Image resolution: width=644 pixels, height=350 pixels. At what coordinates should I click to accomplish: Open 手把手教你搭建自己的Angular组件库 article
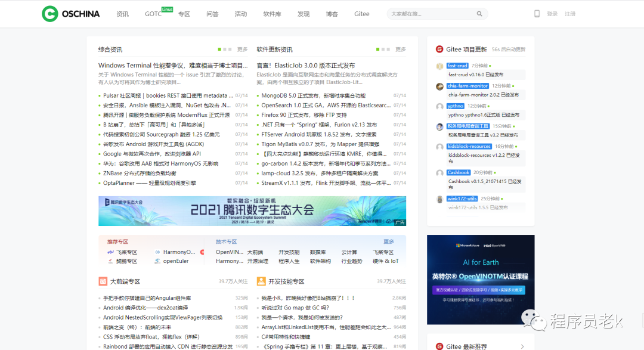coord(147,298)
